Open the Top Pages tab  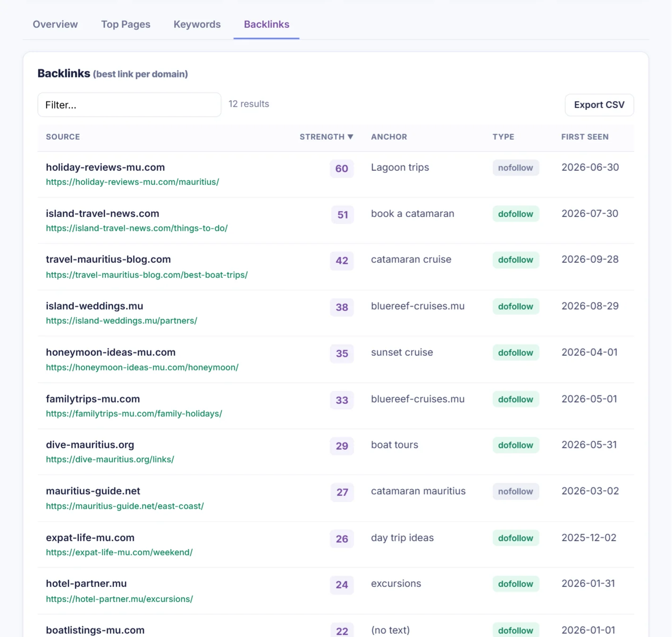(126, 25)
